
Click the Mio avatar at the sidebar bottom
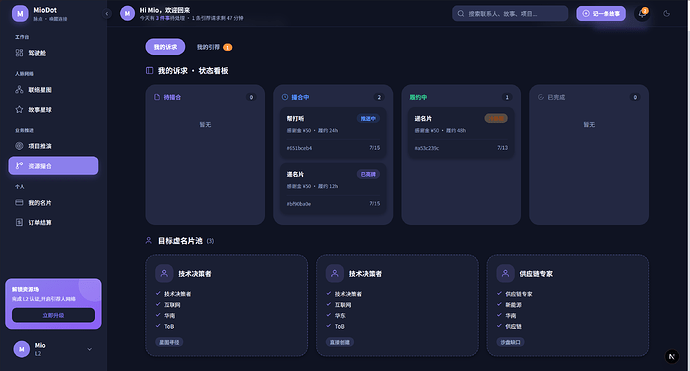click(22, 349)
